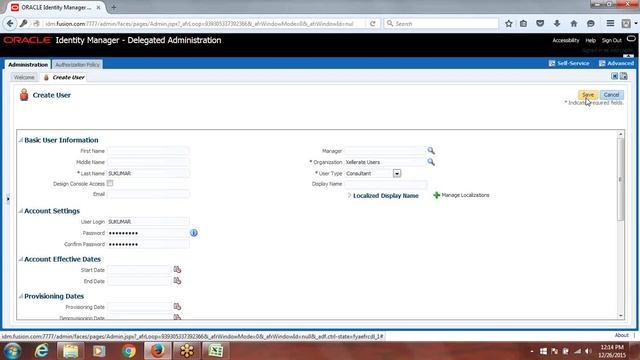Switch to Administration tab
This screenshot has width=640, height=360.
[x=28, y=64]
